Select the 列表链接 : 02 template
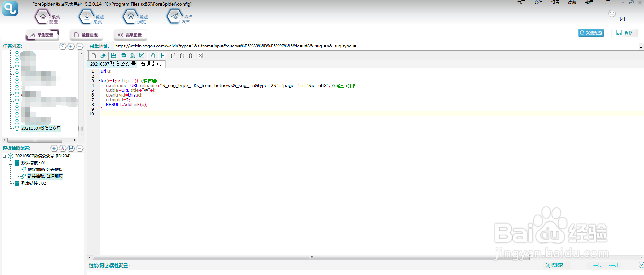 [x=34, y=183]
